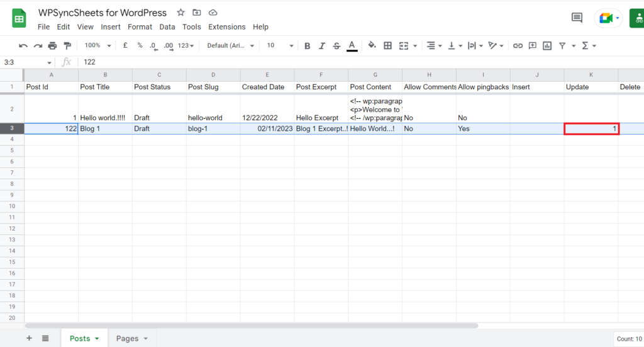644x347 pixels.
Task: Open comment history icon
Action: coord(577,18)
